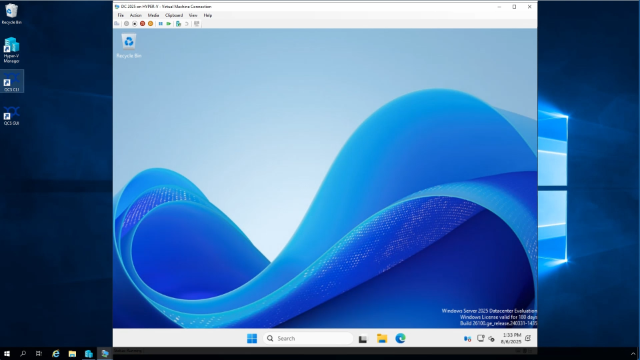Click the red Shut Down VM icon
The image size is (640, 360).
point(142,24)
